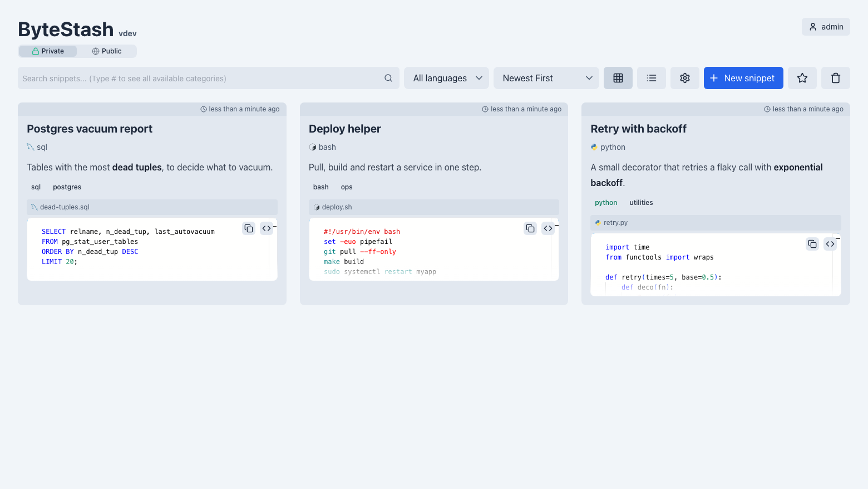
Task: Filter by the postgres tag
Action: pyautogui.click(x=67, y=187)
